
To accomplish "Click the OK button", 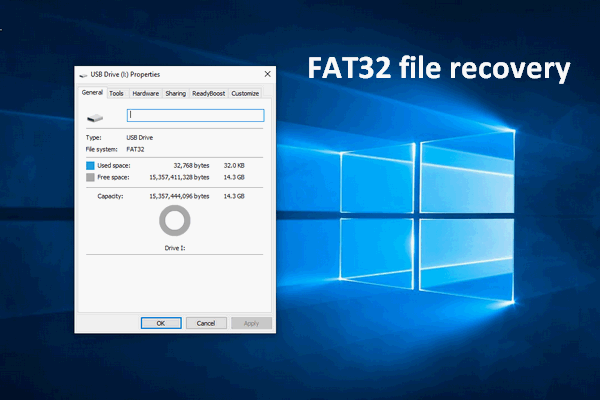I will coord(161,323).
